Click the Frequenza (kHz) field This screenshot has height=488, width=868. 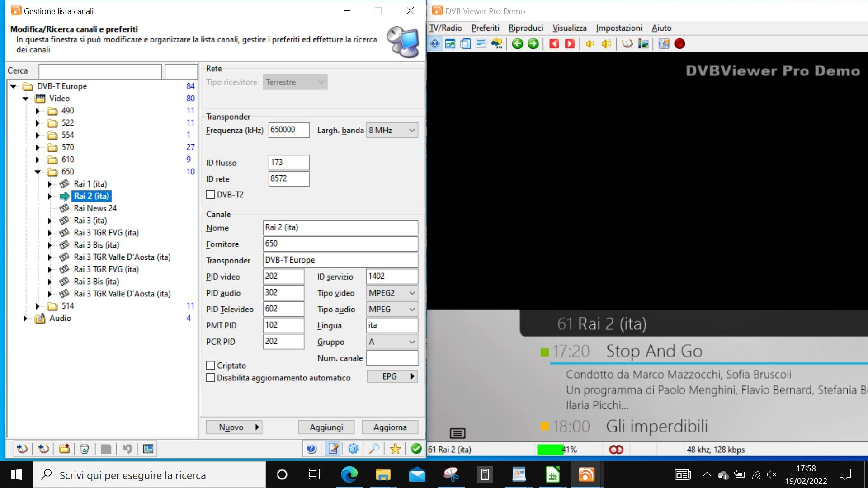289,130
